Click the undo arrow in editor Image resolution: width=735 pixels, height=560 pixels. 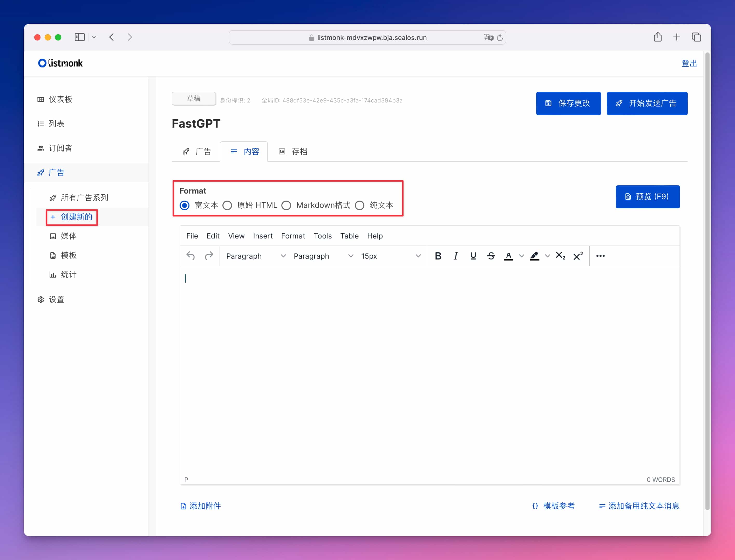190,256
